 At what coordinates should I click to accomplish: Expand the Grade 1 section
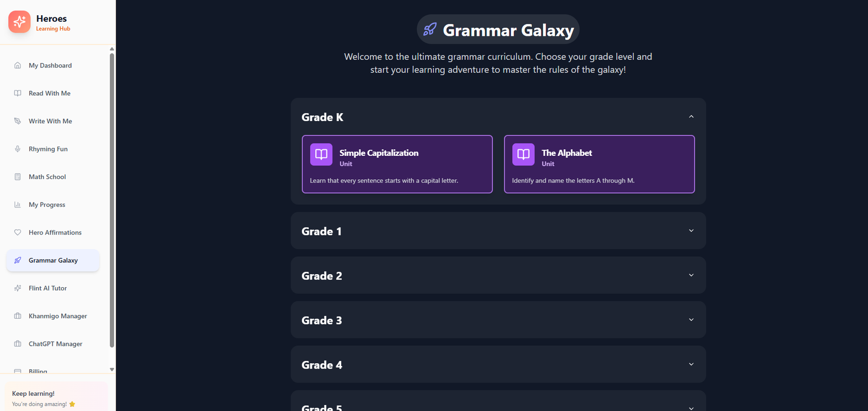[x=691, y=231]
